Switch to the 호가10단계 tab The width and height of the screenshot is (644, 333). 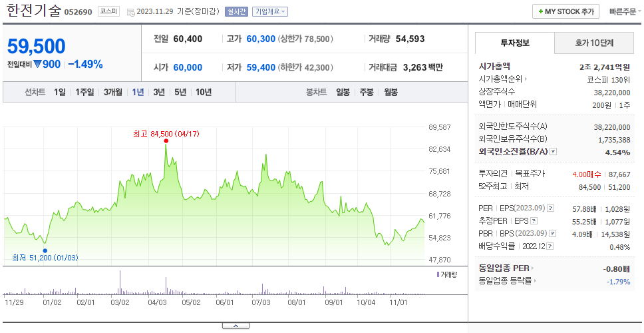594,43
